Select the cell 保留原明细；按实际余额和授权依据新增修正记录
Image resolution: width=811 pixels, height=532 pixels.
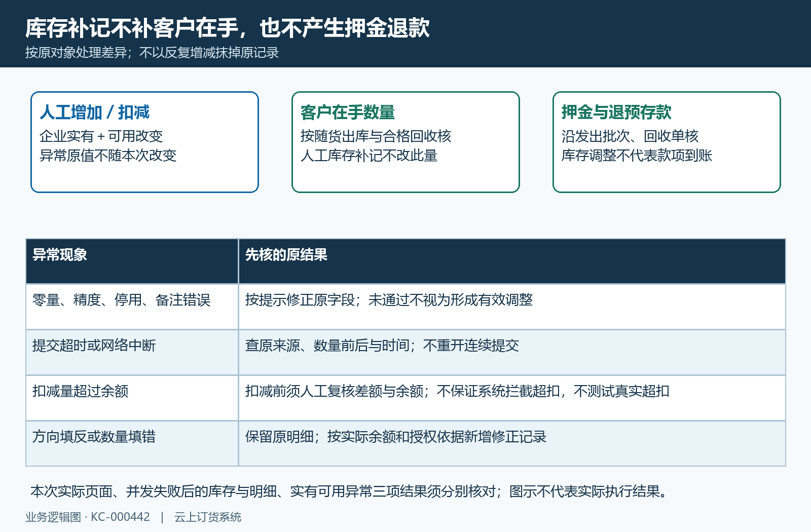point(512,443)
